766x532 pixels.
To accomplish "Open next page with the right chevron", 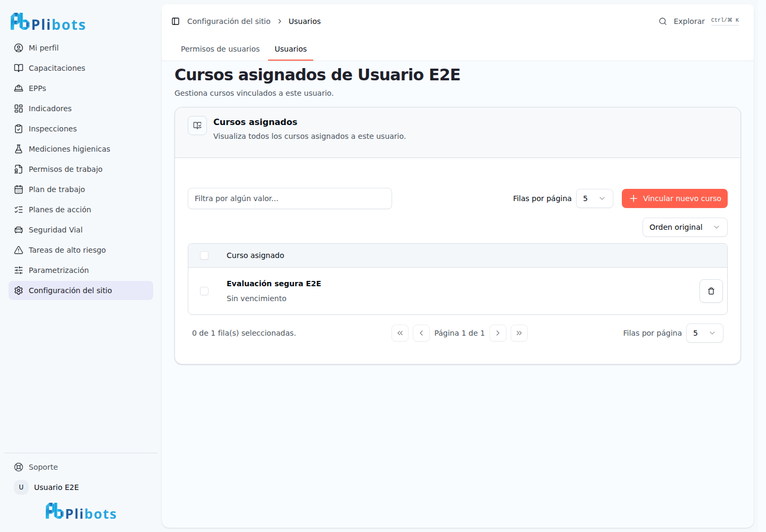I will [x=498, y=333].
